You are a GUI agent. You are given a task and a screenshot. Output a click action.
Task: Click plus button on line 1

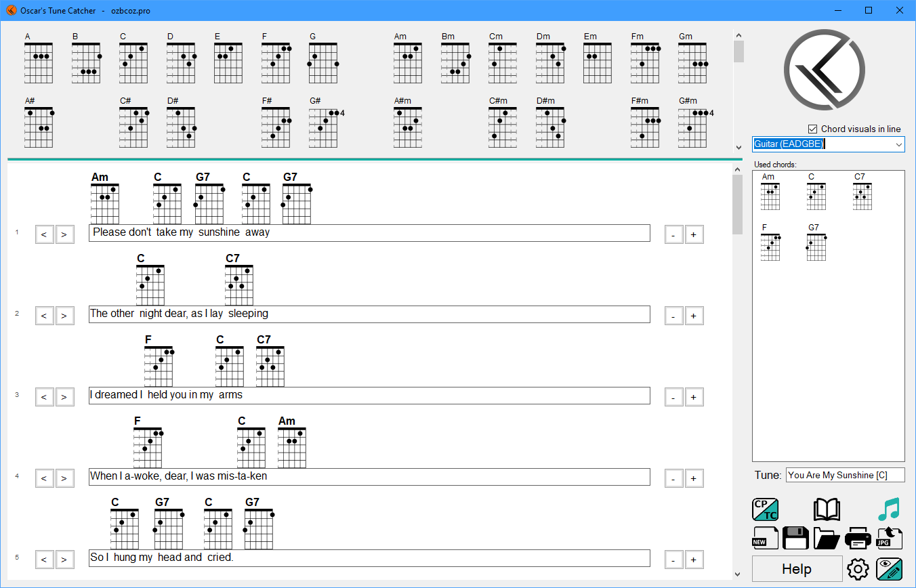point(694,234)
